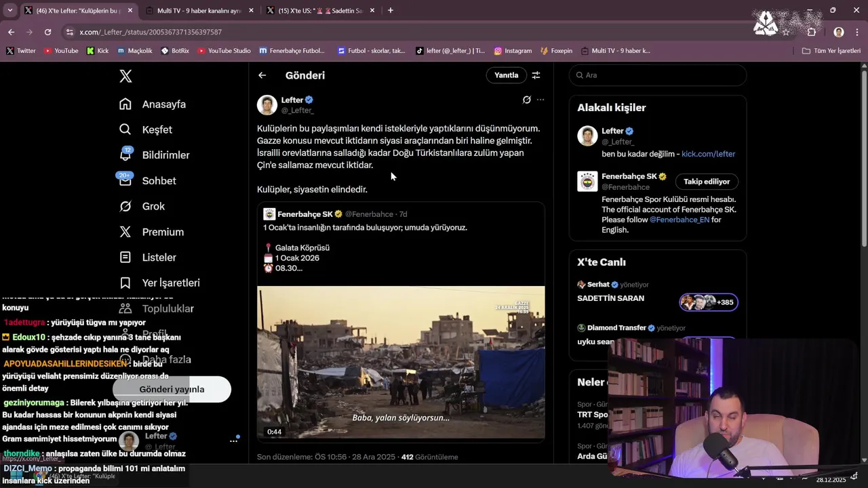The image size is (868, 488).
Task: Open YouTube bookmark
Action: click(60, 51)
